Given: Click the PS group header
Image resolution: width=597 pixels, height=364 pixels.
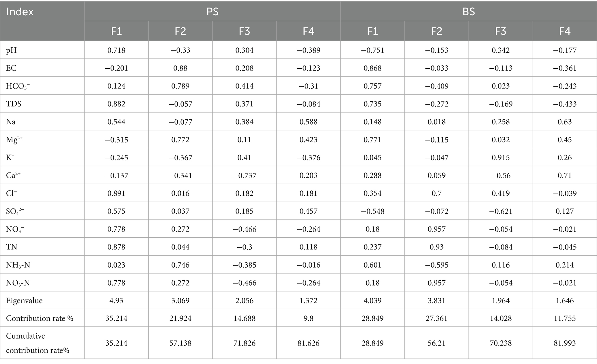Looking at the screenshot, I should [212, 12].
